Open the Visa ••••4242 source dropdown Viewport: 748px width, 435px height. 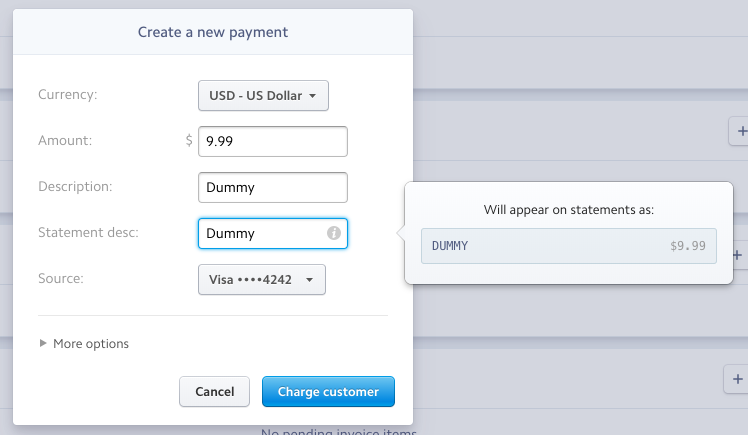(x=262, y=280)
